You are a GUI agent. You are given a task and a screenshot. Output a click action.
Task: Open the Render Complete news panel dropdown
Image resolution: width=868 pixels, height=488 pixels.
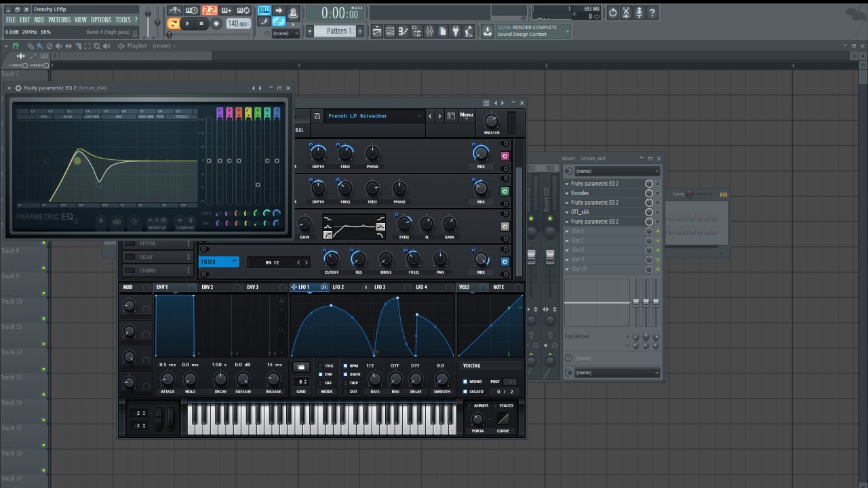point(568,31)
